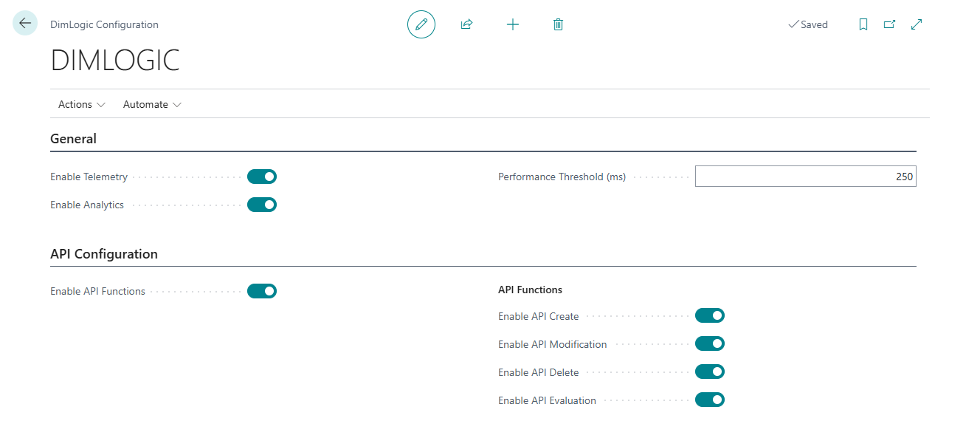Click the pencil edit icon
The image size is (980, 438).
pos(421,24)
